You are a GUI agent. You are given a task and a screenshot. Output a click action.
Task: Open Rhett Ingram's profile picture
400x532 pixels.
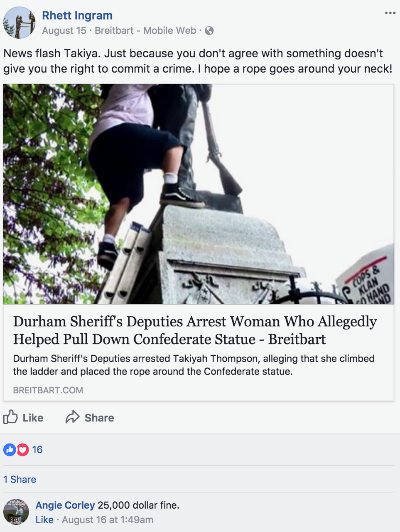(19, 23)
